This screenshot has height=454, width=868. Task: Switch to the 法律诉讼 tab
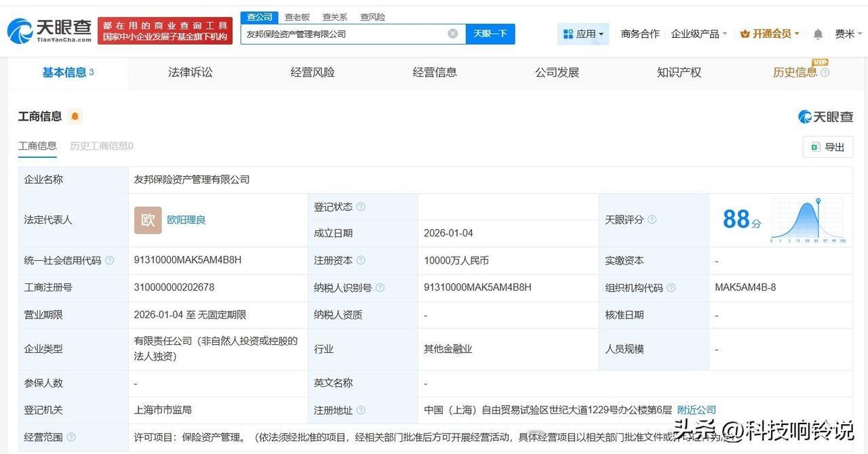coord(190,73)
